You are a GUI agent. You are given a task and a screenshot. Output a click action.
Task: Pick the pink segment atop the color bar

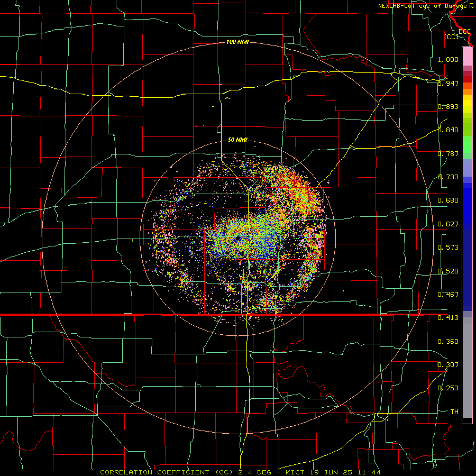point(467,56)
